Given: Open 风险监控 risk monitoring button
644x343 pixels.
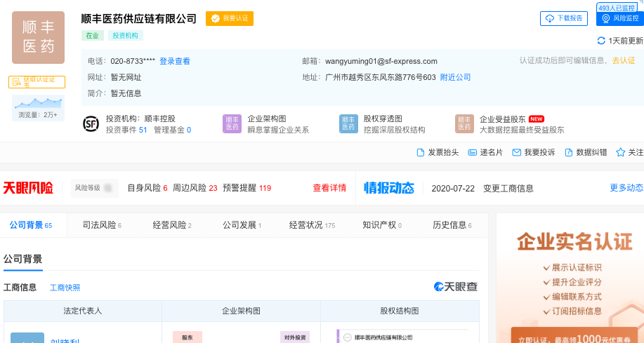Looking at the screenshot, I should [620, 18].
